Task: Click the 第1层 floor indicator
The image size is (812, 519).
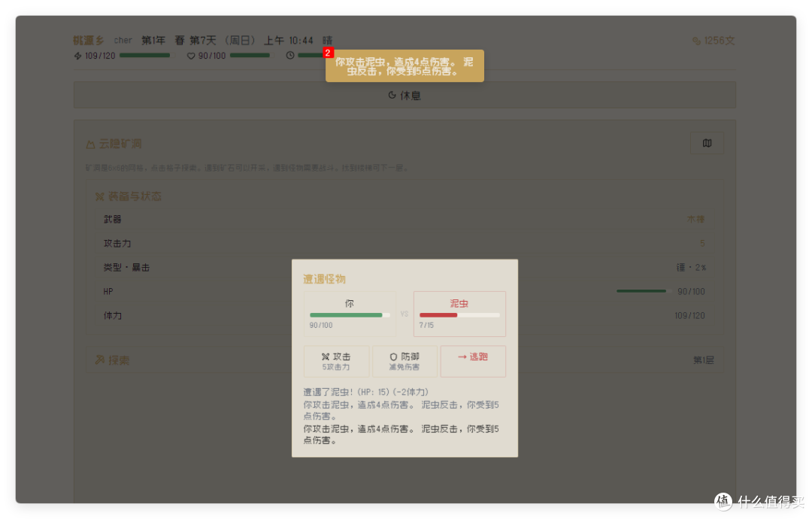Action: [x=703, y=360]
